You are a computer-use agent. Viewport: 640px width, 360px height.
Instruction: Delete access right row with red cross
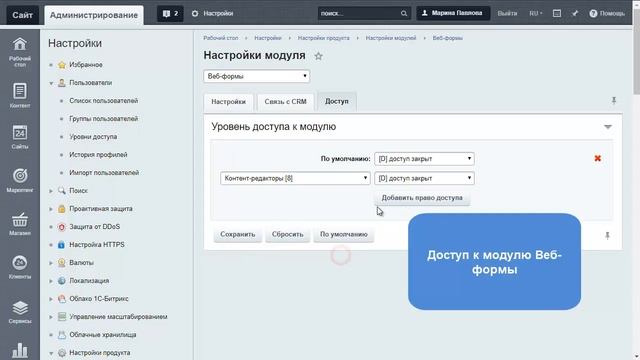[x=598, y=158]
